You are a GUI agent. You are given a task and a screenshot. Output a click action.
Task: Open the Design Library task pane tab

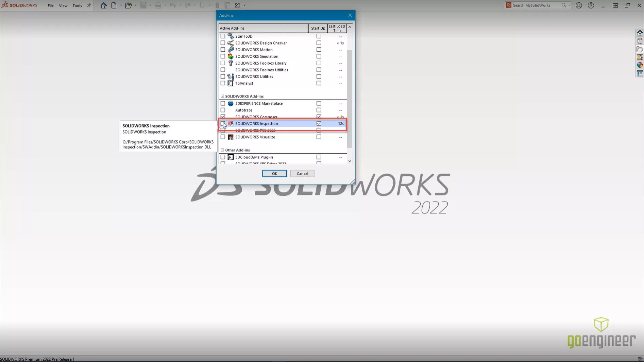(640, 41)
